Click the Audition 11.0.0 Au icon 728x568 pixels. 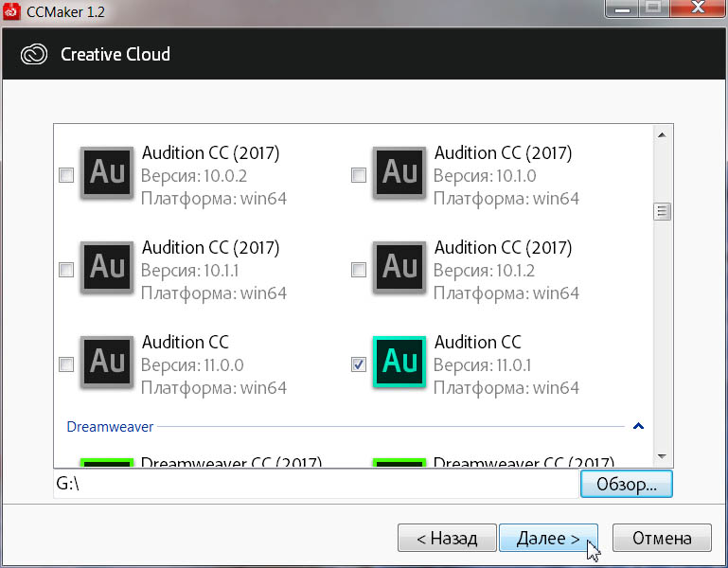coord(107,363)
